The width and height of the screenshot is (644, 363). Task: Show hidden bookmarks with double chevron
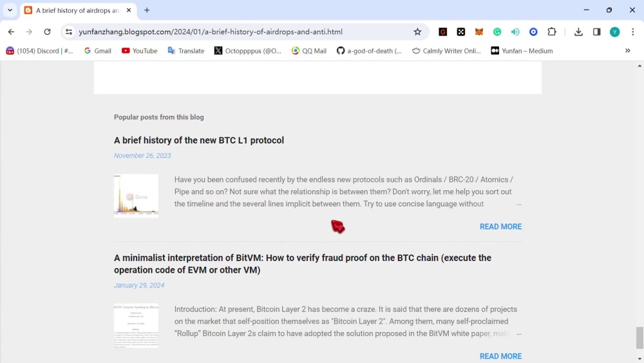tap(627, 50)
